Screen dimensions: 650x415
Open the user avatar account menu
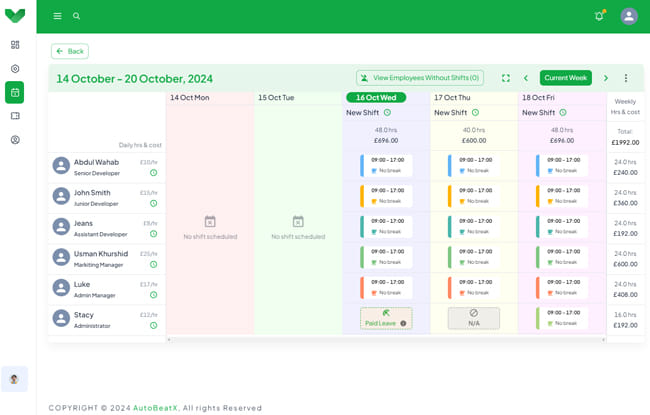click(x=629, y=16)
